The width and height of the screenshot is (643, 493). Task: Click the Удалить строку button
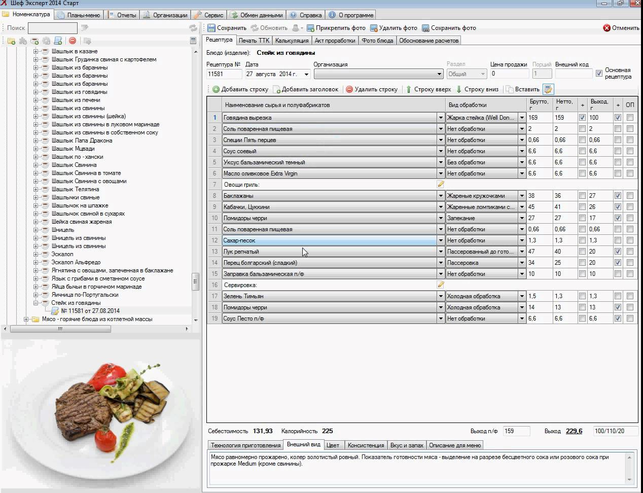371,89
